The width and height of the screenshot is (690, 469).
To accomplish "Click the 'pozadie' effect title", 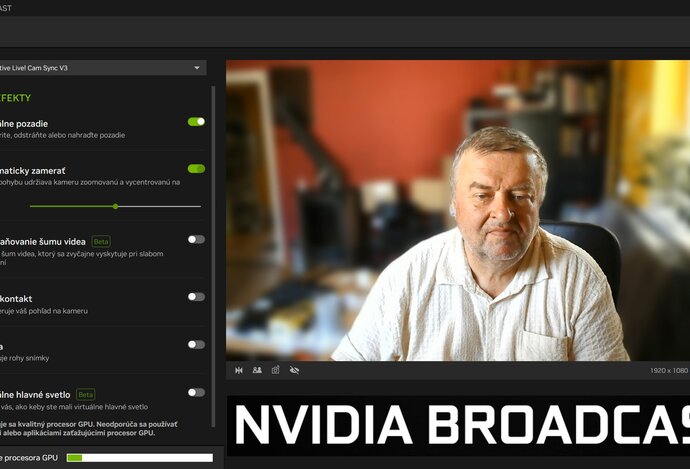I will tap(24, 124).
